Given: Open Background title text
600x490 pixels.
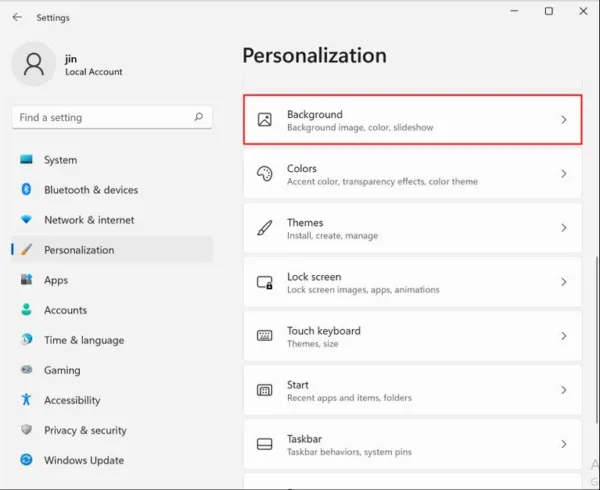Looking at the screenshot, I should coord(315,114).
